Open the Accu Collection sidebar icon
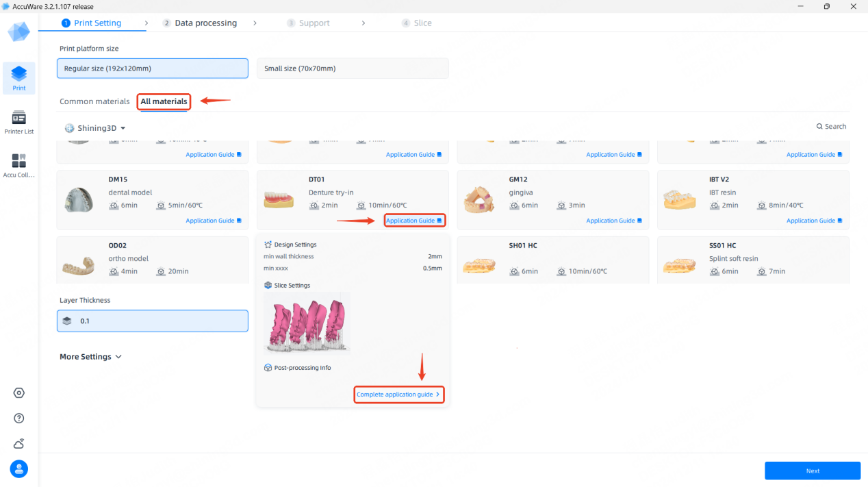 point(19,166)
